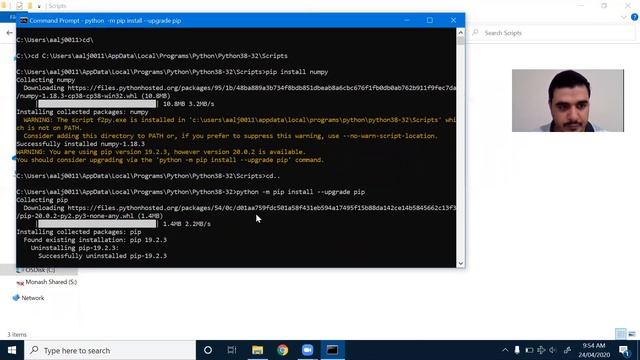The width and height of the screenshot is (640, 360).
Task: Close the Command Prompt window
Action: (453, 20)
